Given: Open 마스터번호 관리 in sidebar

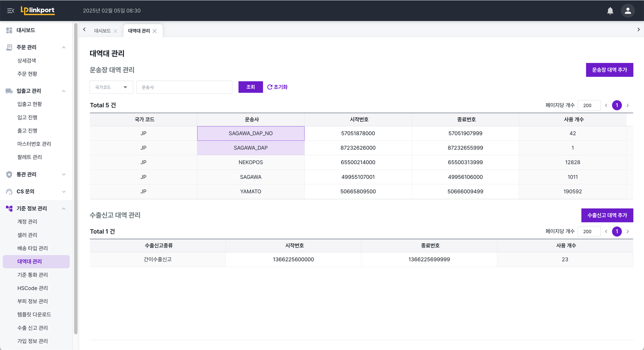Looking at the screenshot, I should tap(34, 144).
